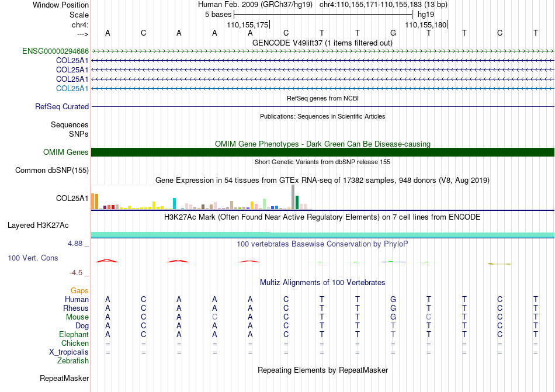Select the Human alignment row label

(77, 299)
